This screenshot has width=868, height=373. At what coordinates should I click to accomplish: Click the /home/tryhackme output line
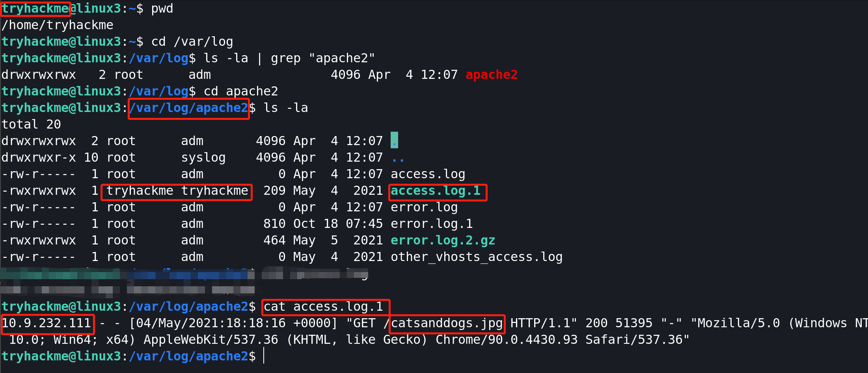pyautogui.click(x=58, y=25)
